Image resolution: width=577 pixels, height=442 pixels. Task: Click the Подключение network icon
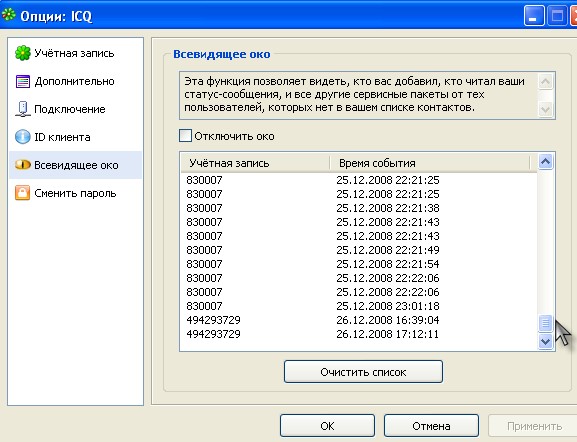pos(23,109)
